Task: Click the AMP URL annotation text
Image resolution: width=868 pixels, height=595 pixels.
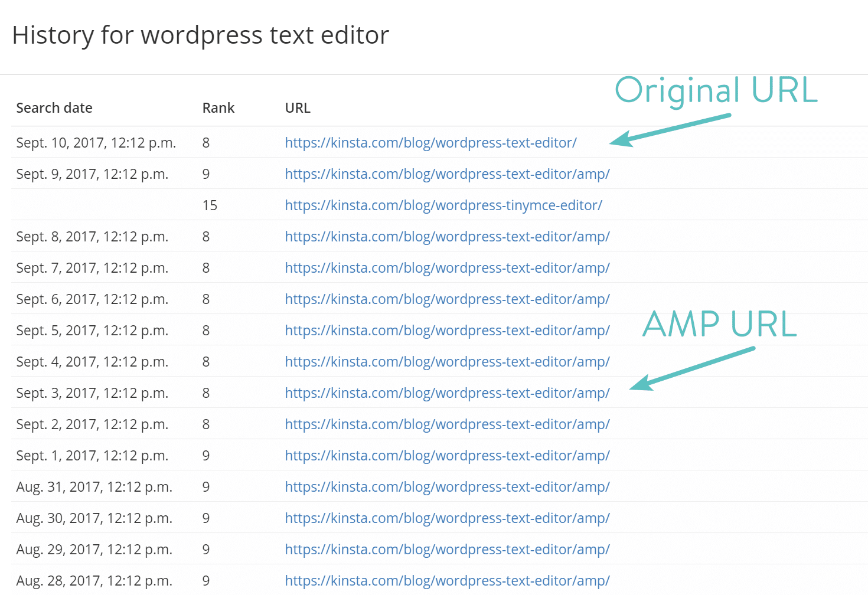Action: coord(718,323)
